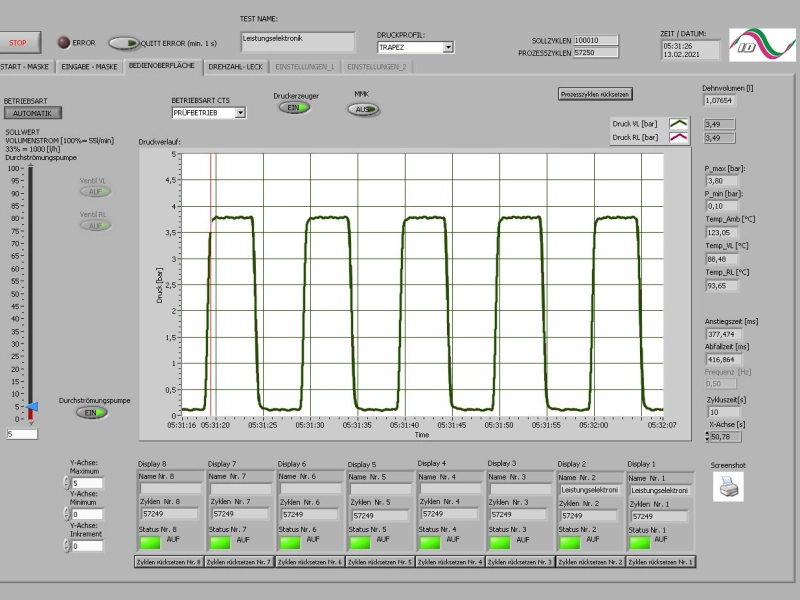Screen dimensions: 800x600
Task: Click the printer Screenshot icon
Action: [x=728, y=486]
